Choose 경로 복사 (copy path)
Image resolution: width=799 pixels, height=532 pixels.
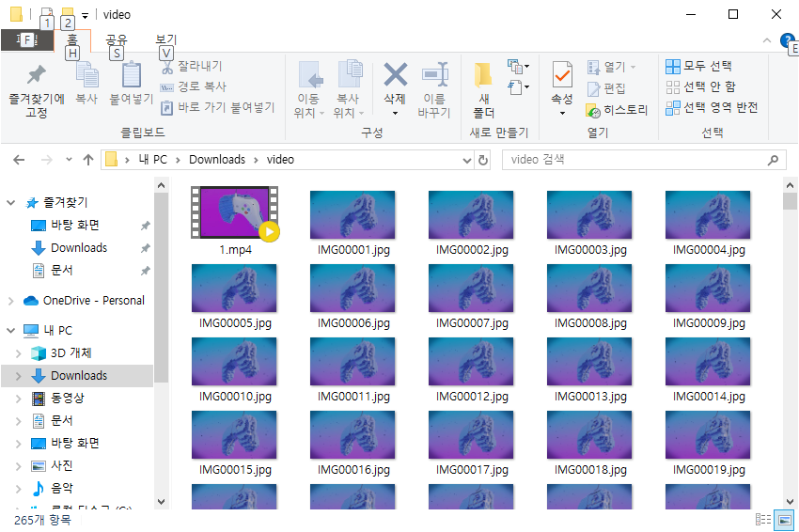(194, 86)
